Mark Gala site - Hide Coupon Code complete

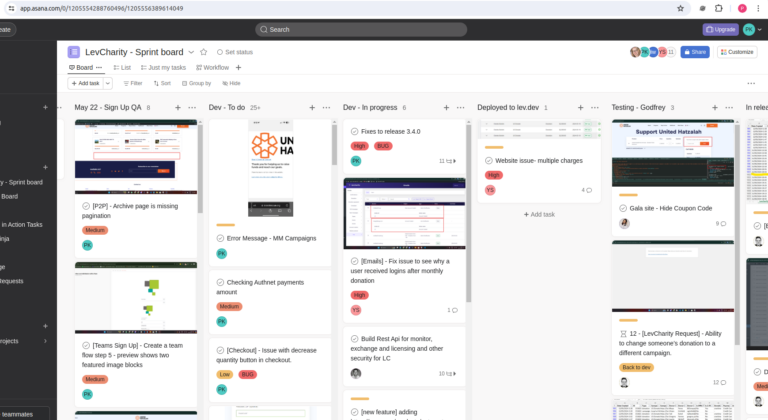click(623, 208)
